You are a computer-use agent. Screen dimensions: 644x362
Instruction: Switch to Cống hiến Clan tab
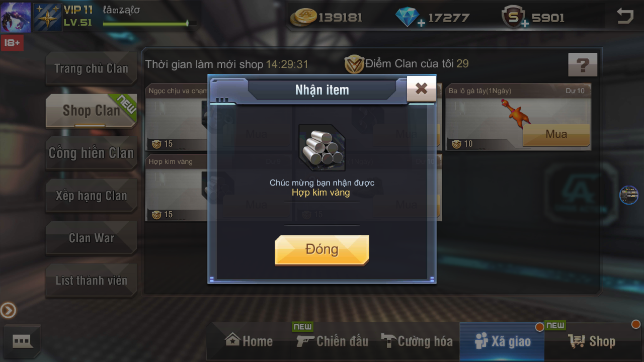[x=91, y=153]
